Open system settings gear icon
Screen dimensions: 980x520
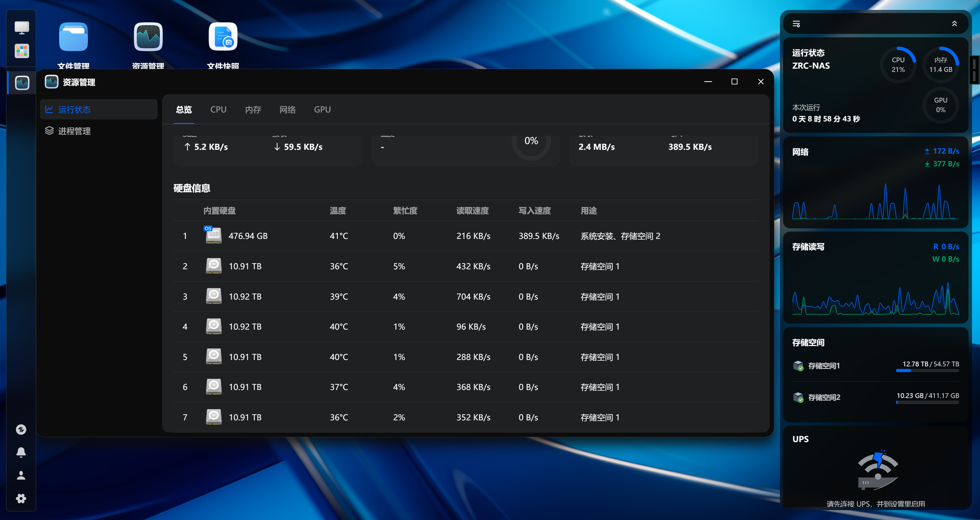[21, 498]
